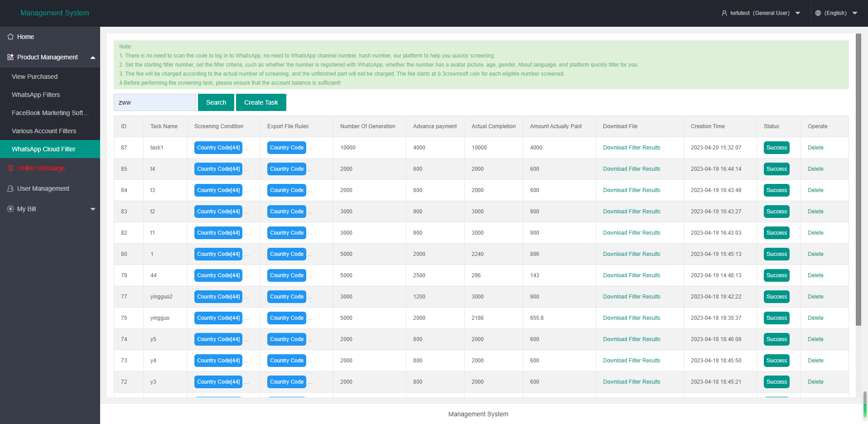Click the user avatar icon beside kefutest
Screen dimensions: 868x424
724,13
